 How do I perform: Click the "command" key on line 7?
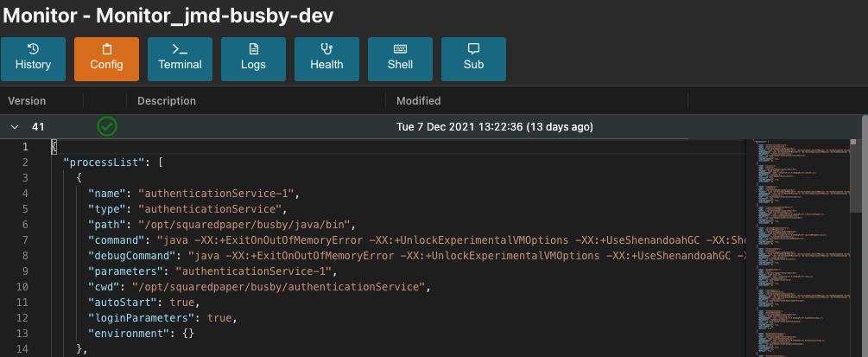tap(117, 240)
